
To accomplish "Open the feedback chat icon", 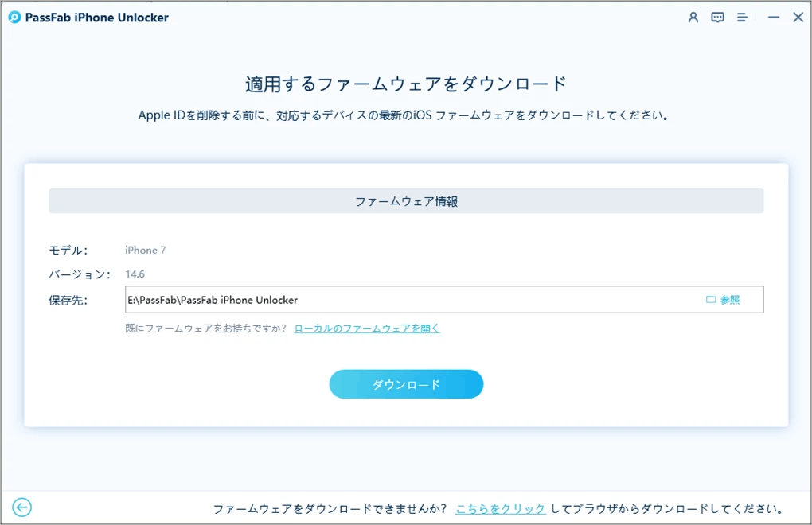I will pyautogui.click(x=718, y=17).
